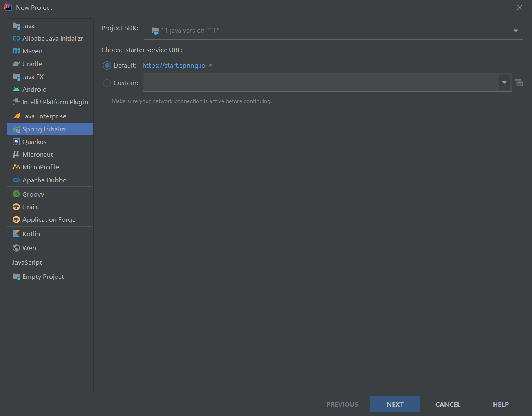This screenshot has height=416, width=532.
Task: Click the 'Project SDK:' label
Action: coord(120,28)
